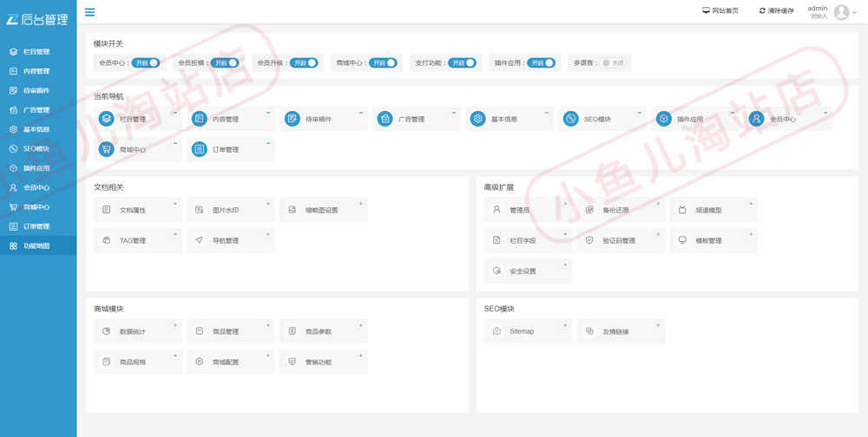The image size is (868, 437).
Task: Click the SEO模块 card icon under 当前导航
Action: pos(571,119)
